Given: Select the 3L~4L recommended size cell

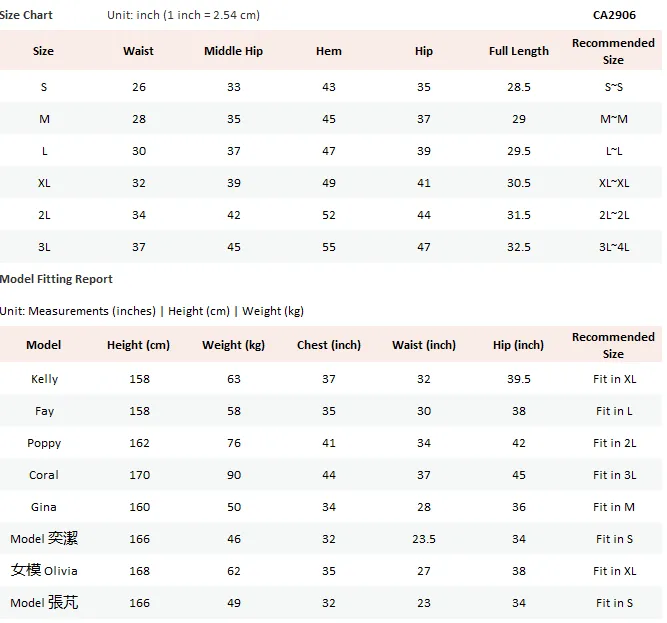Looking at the screenshot, I should click(x=614, y=247).
